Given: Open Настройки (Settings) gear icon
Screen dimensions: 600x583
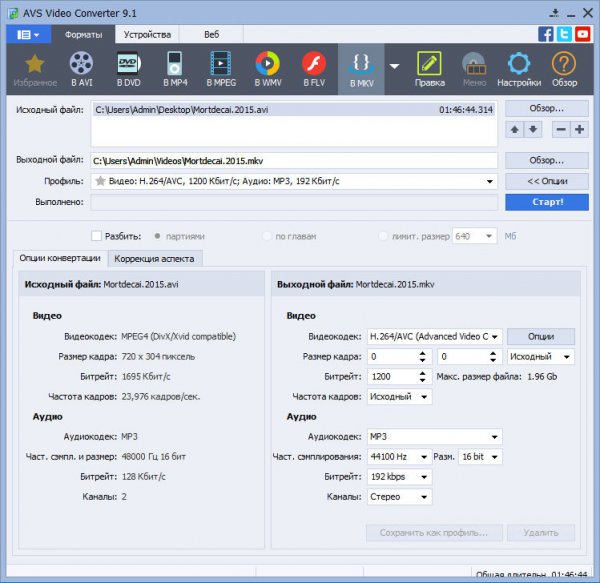Looking at the screenshot, I should click(519, 70).
